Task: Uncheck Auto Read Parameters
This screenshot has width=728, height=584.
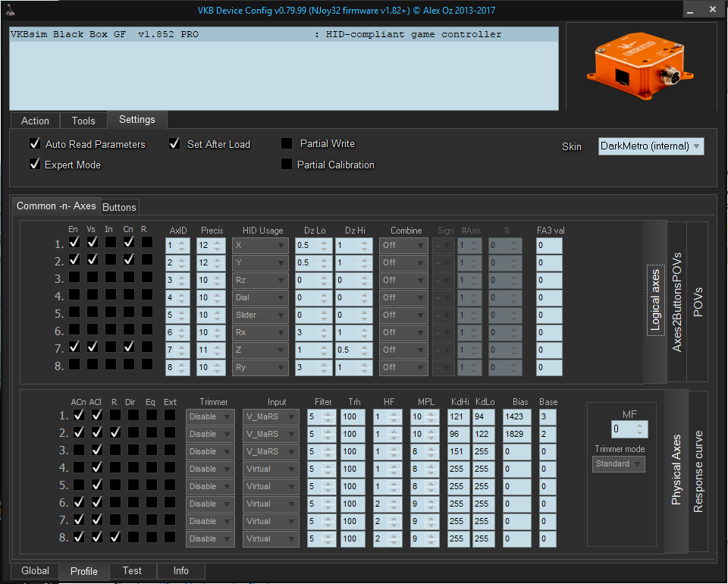Action: tap(35, 144)
